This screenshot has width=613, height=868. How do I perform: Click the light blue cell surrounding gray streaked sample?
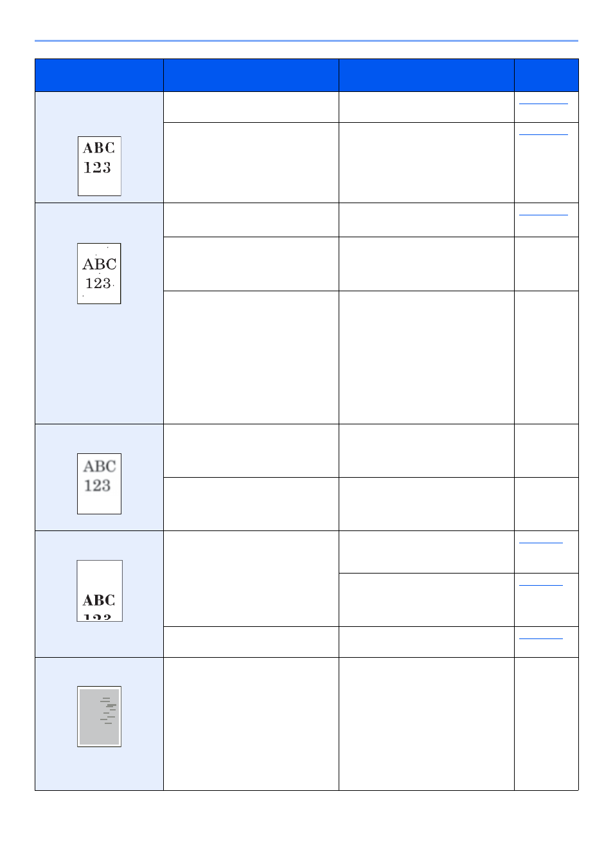click(99, 724)
